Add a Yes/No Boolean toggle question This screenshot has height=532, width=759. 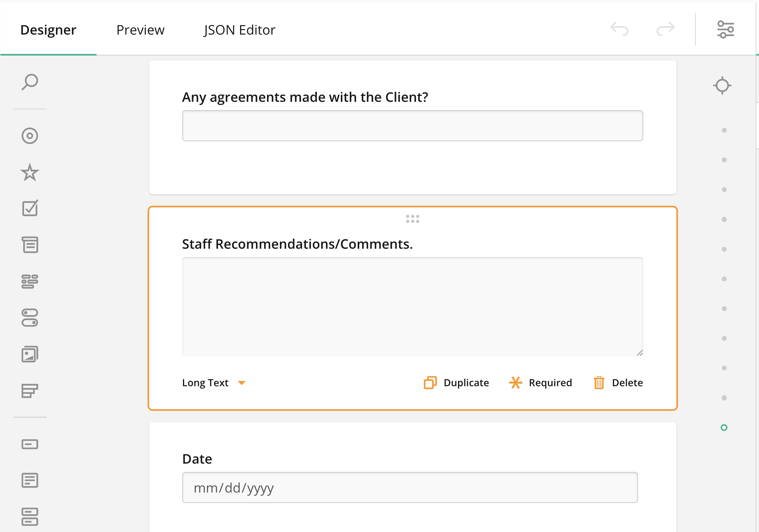30,317
